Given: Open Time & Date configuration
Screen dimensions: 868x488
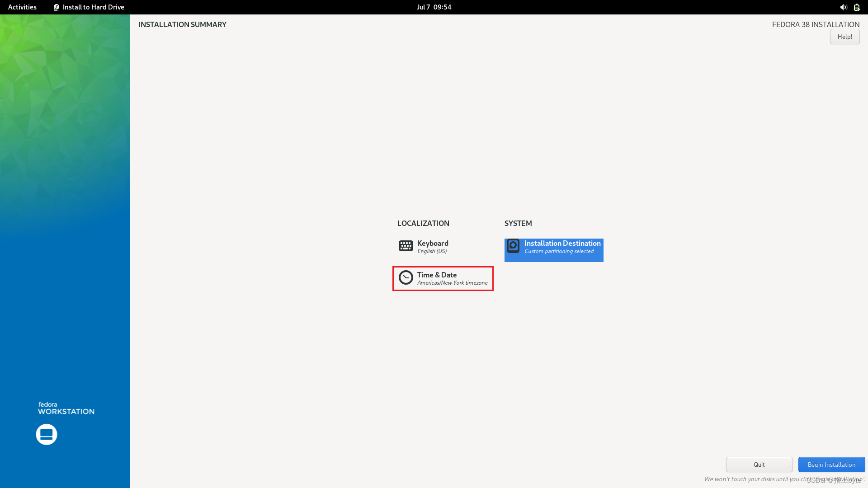Looking at the screenshot, I should tap(437, 275).
